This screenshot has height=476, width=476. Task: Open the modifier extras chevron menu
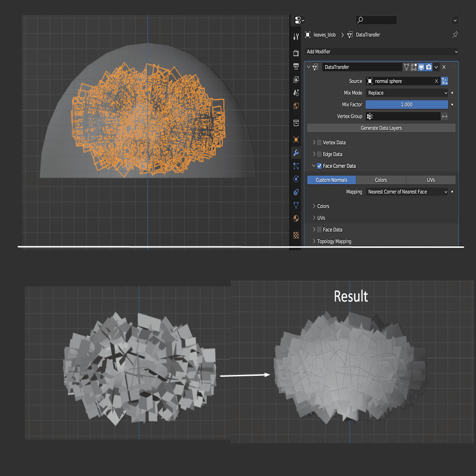pos(436,67)
